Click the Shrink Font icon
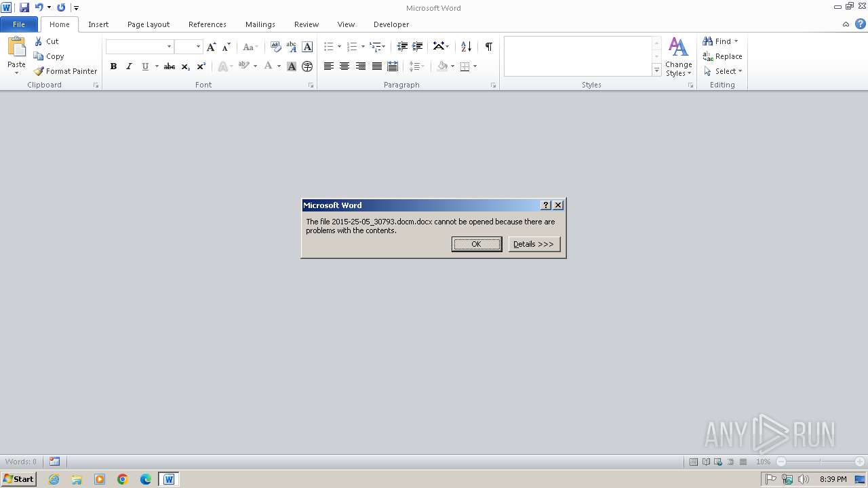This screenshot has height=488, width=868. pyautogui.click(x=226, y=47)
